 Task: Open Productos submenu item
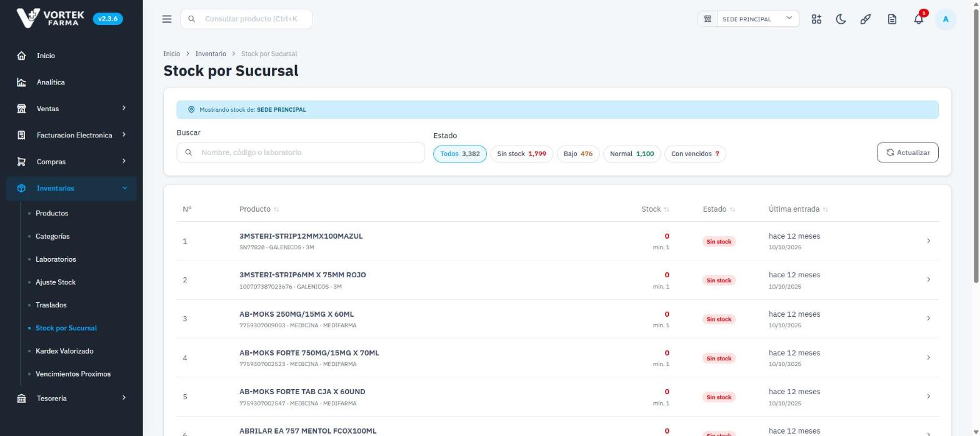click(52, 214)
